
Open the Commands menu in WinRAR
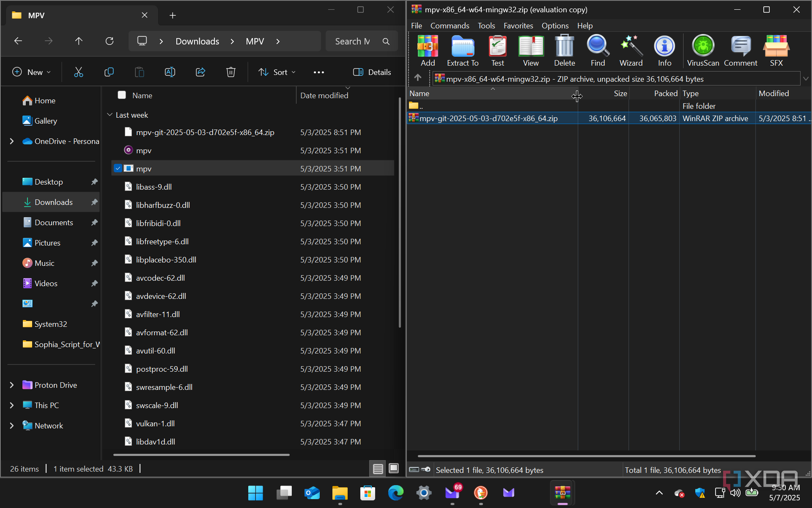click(450, 26)
